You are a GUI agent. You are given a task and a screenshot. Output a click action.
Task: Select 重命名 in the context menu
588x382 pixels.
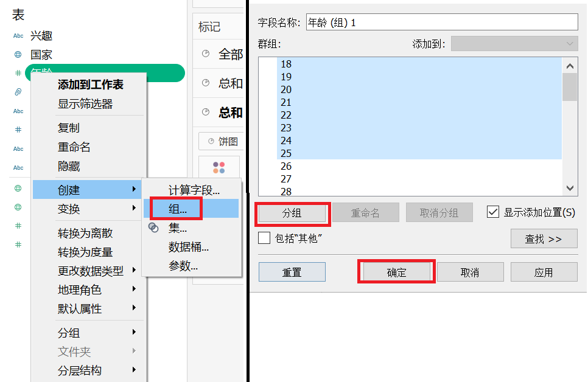point(74,147)
